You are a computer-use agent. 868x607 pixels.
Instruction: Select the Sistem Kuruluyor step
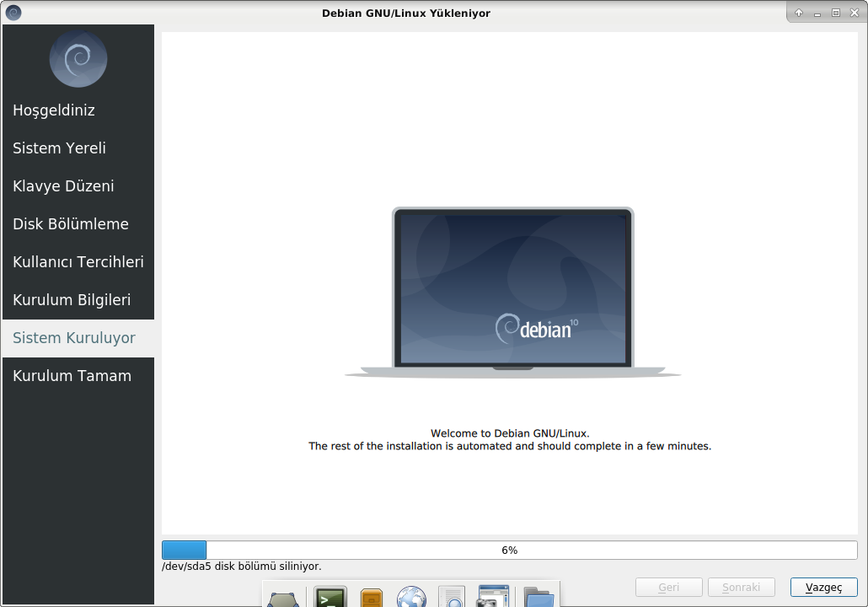[x=78, y=338]
